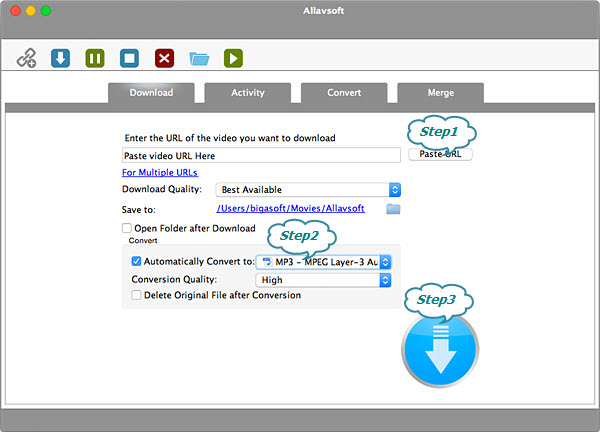Switch to the Download tab
The image size is (600, 432).
[151, 93]
